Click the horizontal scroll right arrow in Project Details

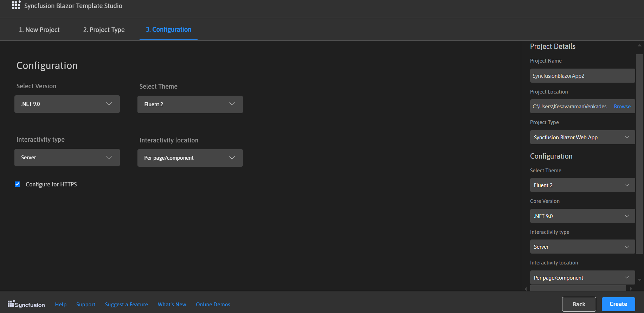point(631,289)
